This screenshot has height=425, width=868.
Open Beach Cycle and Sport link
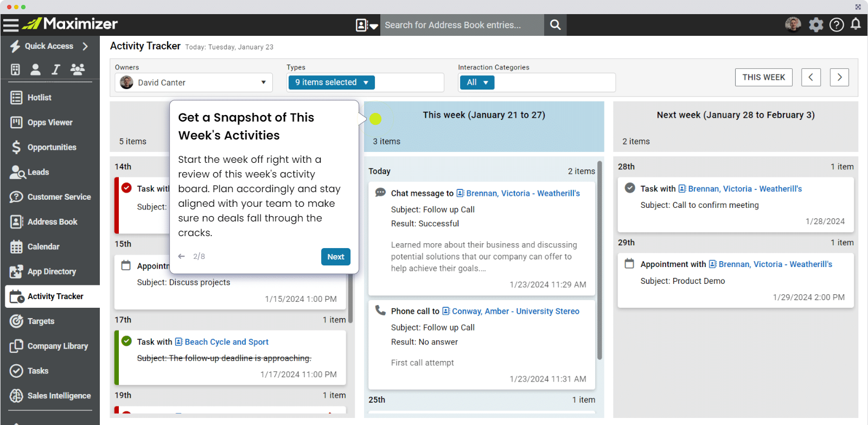226,342
